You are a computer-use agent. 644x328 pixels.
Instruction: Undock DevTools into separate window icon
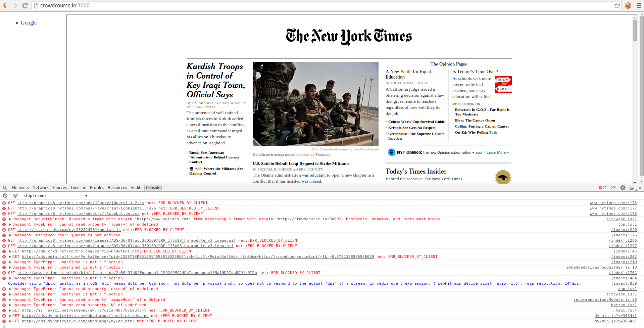pos(632,188)
